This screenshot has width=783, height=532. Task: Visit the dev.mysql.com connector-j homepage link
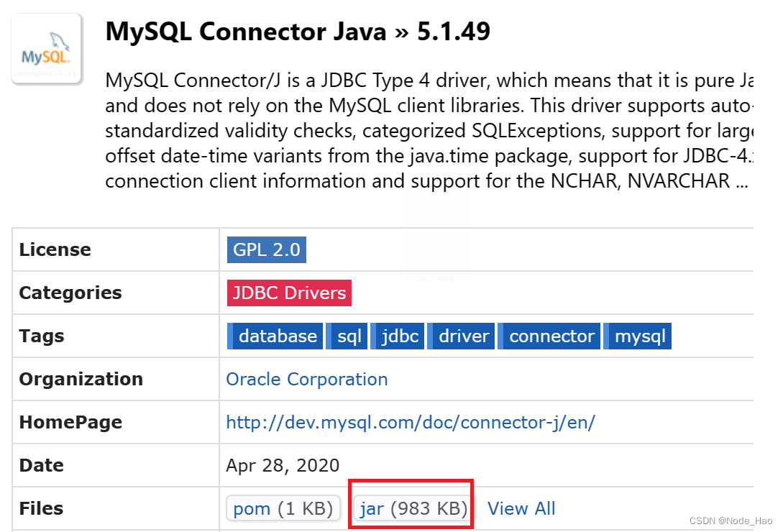click(x=411, y=422)
